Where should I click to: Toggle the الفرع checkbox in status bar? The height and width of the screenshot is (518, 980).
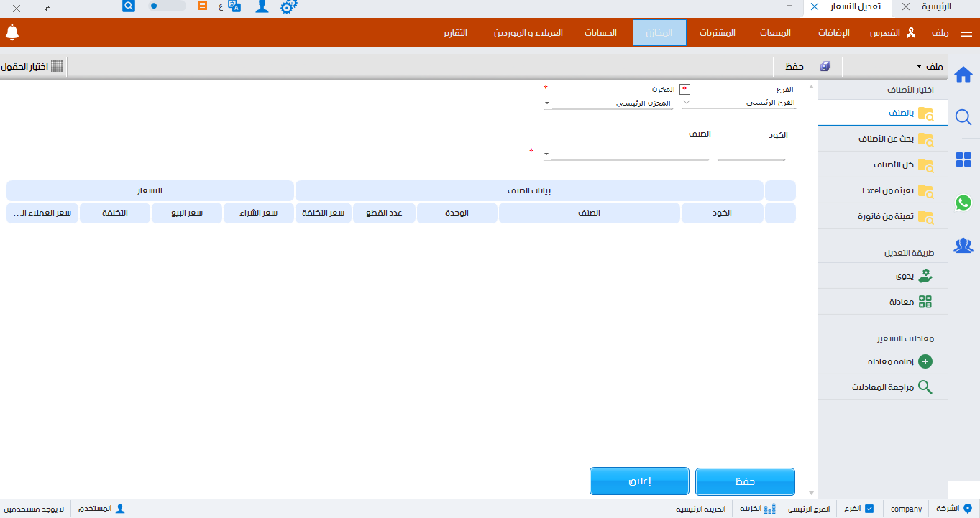(869, 509)
